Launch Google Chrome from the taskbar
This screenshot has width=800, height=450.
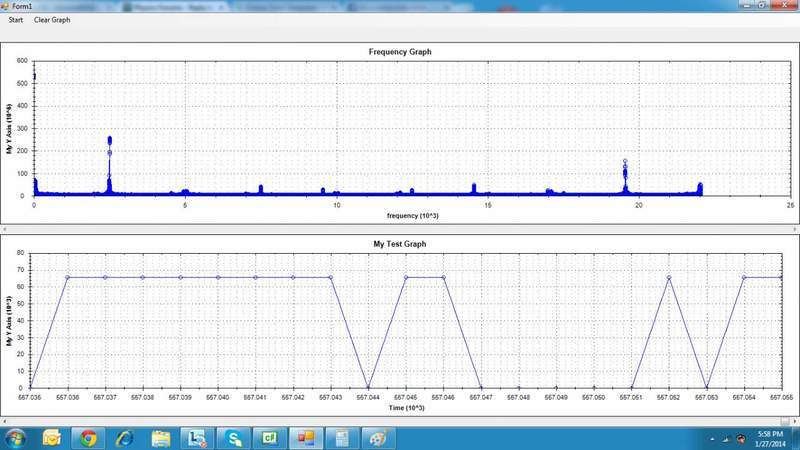coord(88,437)
